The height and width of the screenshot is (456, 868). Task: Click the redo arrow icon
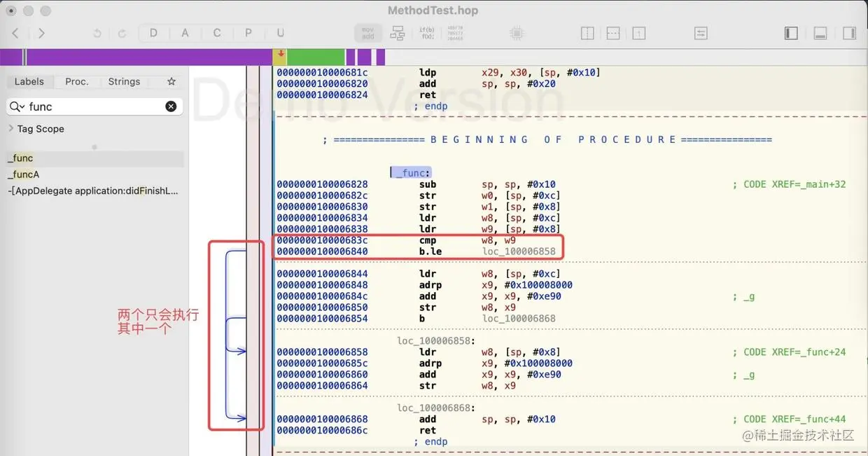click(122, 33)
